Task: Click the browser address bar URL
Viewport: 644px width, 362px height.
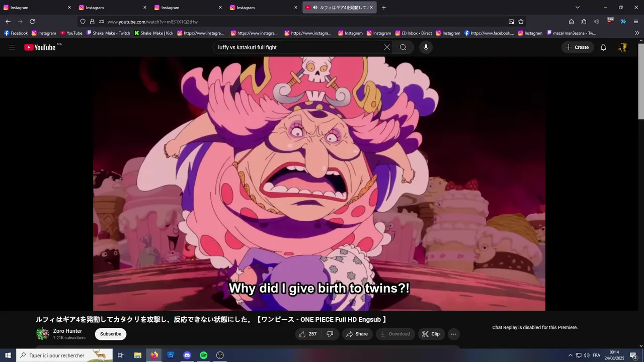Action: click(x=152, y=22)
